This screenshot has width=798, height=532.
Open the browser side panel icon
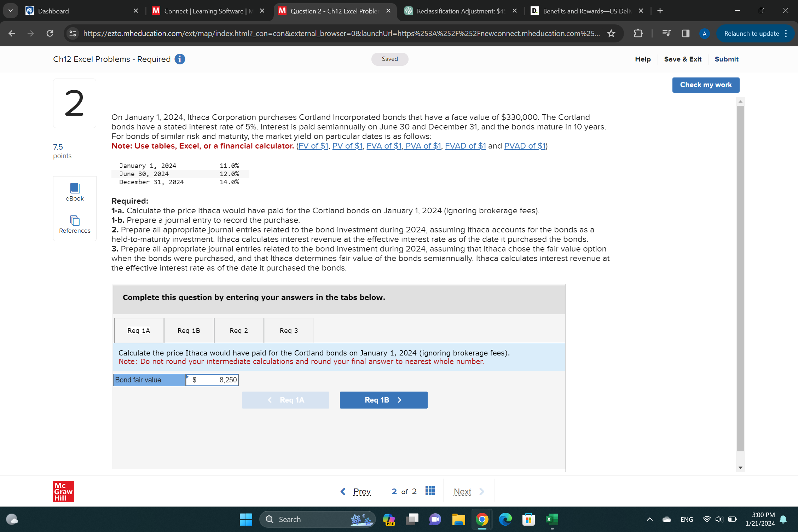coord(685,33)
